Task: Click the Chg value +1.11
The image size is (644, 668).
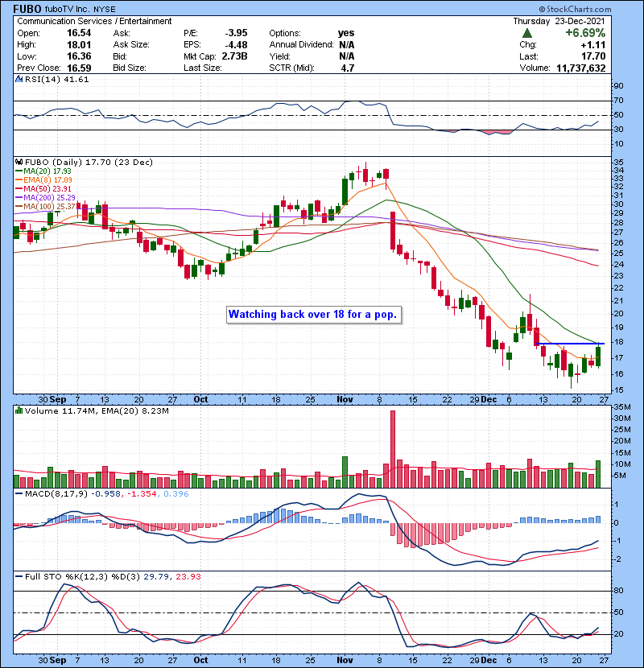Action: point(592,45)
